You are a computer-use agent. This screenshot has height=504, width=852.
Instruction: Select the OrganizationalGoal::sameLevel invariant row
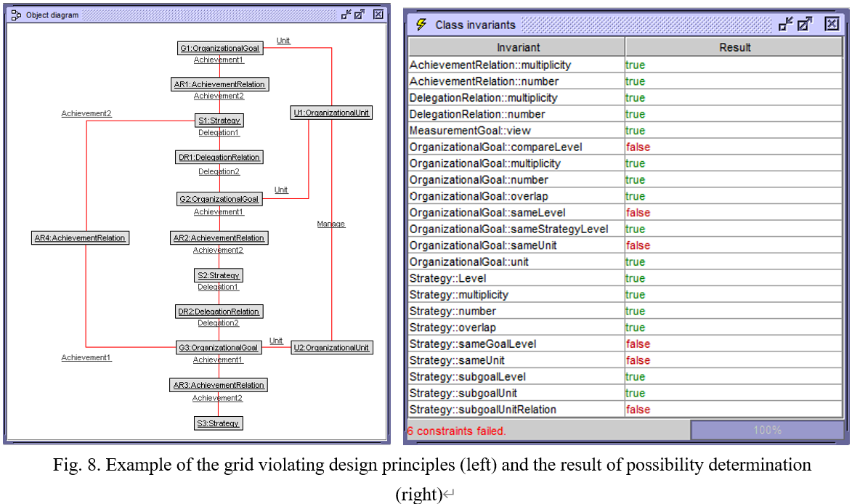click(625, 212)
